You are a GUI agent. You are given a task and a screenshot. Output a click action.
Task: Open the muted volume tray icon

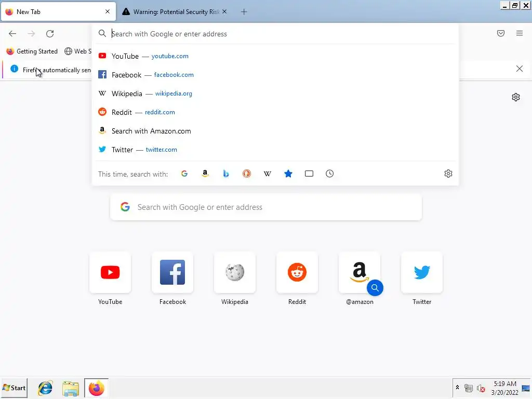point(481,388)
